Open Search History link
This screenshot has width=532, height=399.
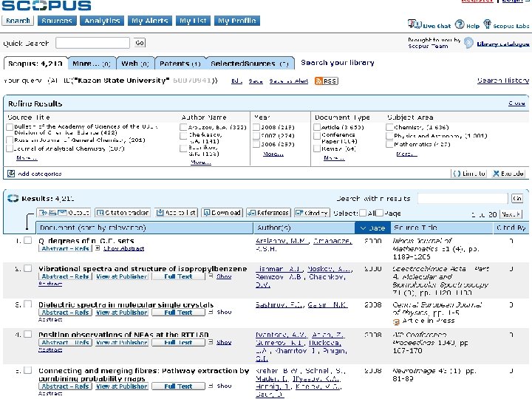[x=503, y=81]
